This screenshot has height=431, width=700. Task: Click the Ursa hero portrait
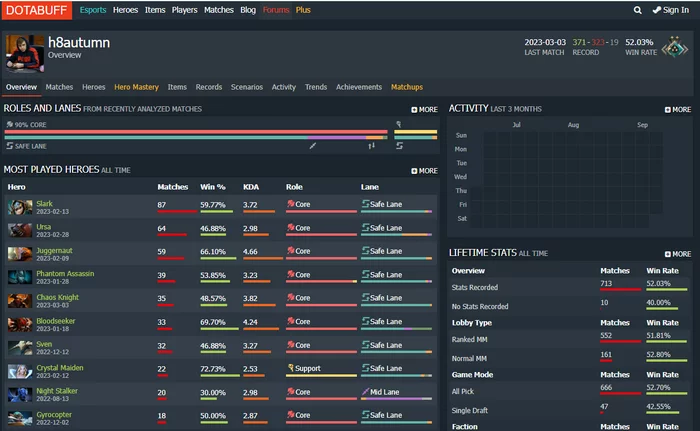tap(20, 230)
